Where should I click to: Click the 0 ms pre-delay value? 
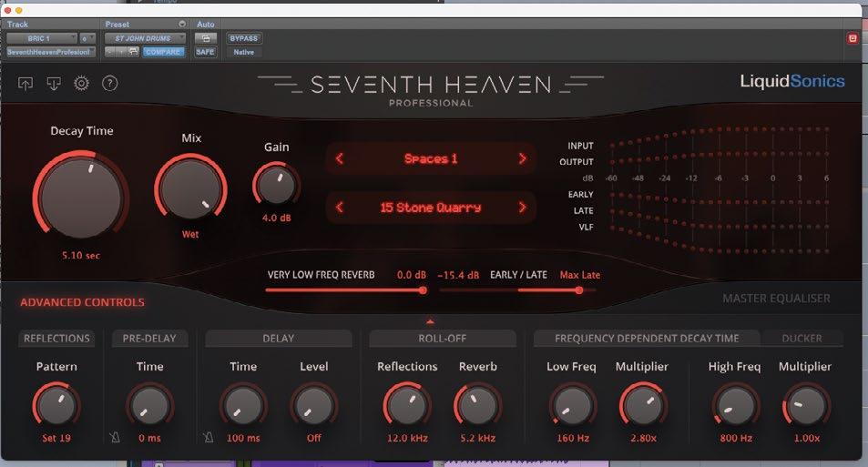click(x=149, y=438)
